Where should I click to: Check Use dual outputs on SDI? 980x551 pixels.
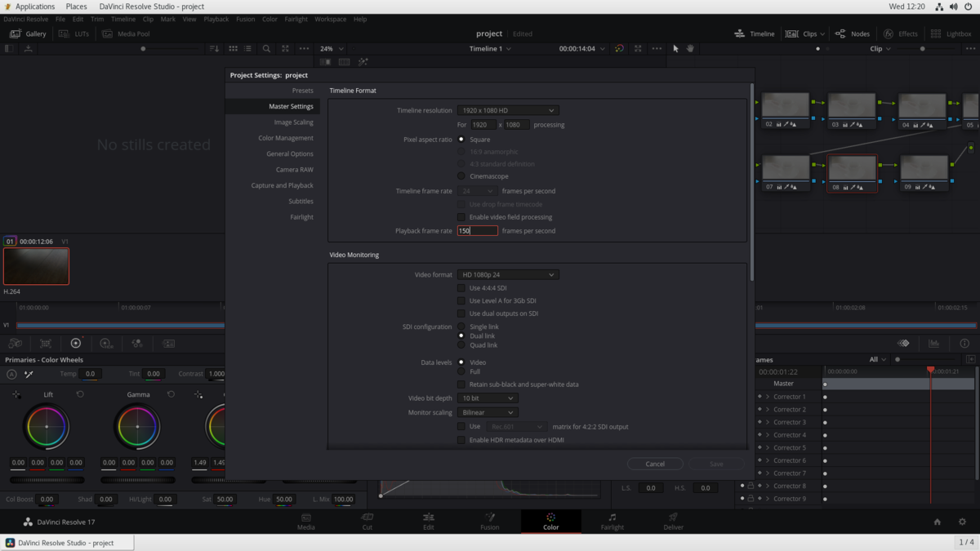click(x=461, y=313)
